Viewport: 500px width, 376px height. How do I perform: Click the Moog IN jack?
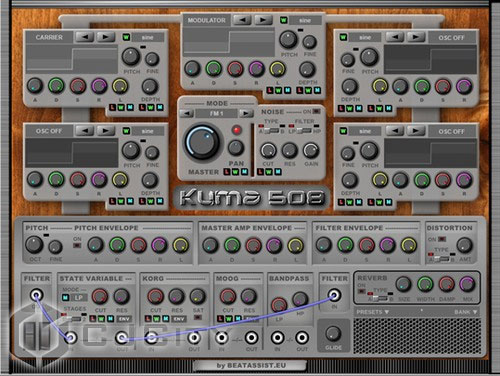tap(221, 338)
